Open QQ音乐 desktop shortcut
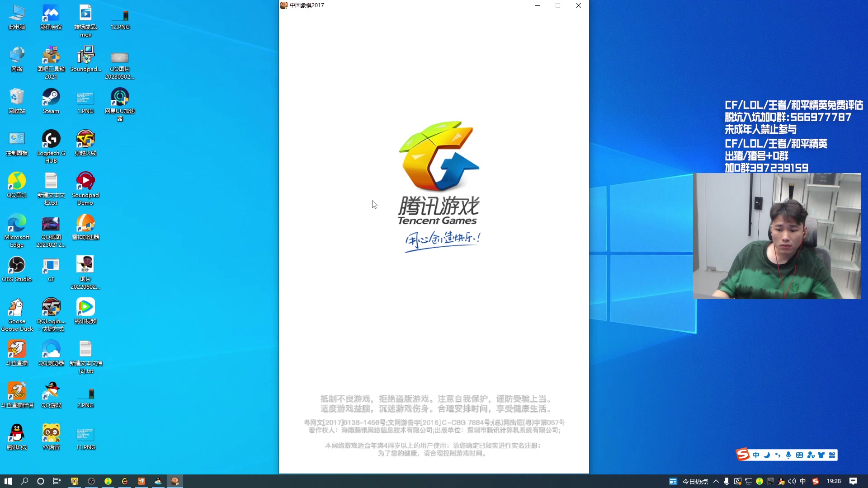This screenshot has height=488, width=868. (x=17, y=185)
